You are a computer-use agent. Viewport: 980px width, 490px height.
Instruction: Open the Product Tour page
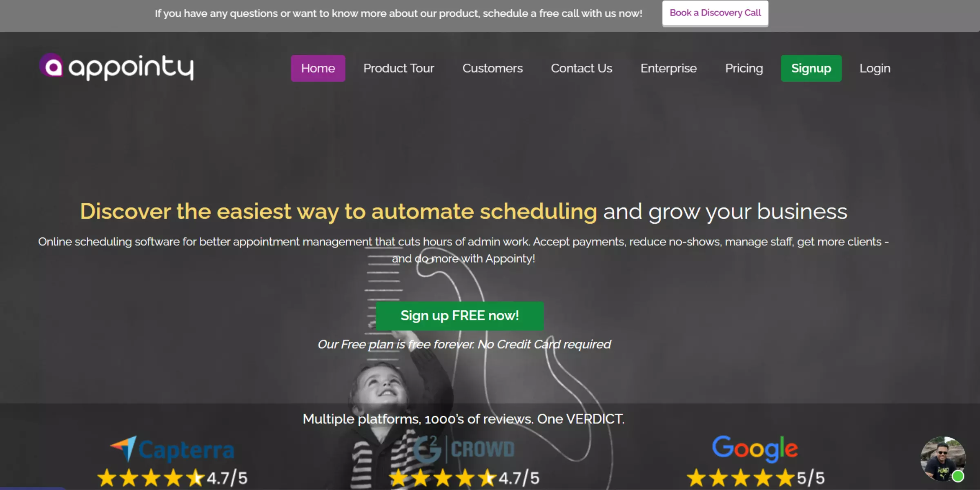coord(399,68)
